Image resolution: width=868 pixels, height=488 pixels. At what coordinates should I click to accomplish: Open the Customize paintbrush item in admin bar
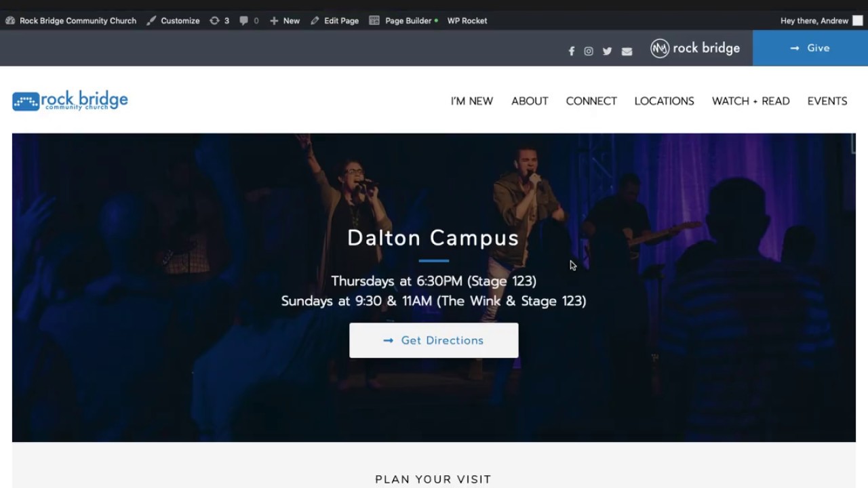(x=173, y=20)
